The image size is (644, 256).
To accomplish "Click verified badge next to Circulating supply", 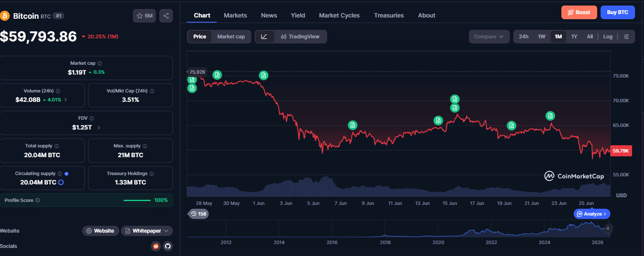I will tap(66, 173).
